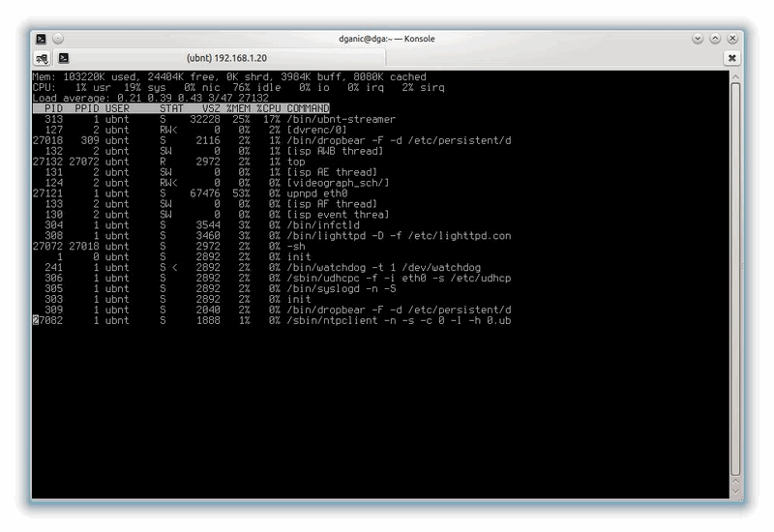This screenshot has width=774, height=532.
Task: Open new tab with the tab bar icon
Action: tap(42, 59)
